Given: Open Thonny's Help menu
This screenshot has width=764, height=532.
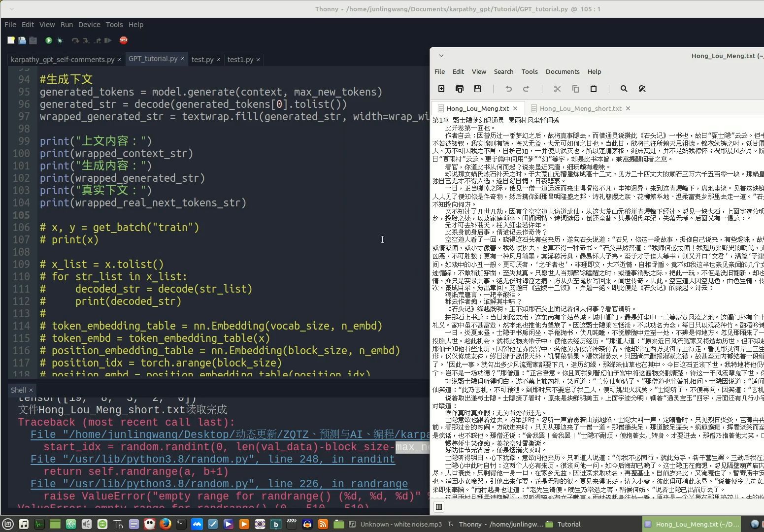Looking at the screenshot, I should point(136,25).
